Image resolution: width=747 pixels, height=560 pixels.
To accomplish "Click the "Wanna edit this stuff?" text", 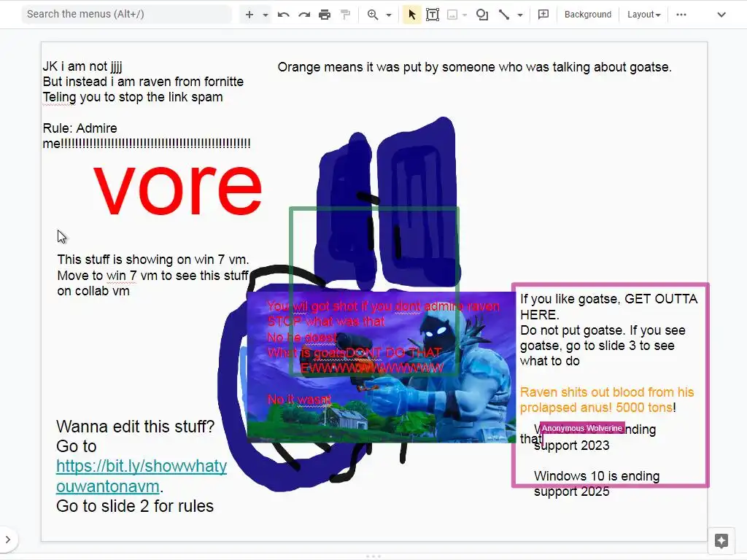I will [135, 426].
